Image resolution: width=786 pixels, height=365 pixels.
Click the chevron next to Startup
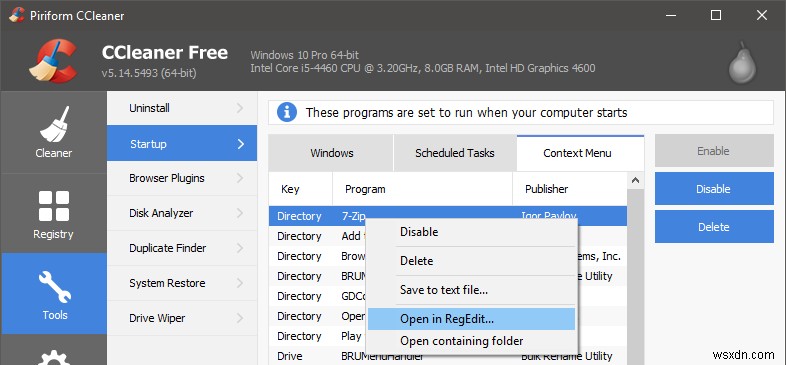[241, 144]
